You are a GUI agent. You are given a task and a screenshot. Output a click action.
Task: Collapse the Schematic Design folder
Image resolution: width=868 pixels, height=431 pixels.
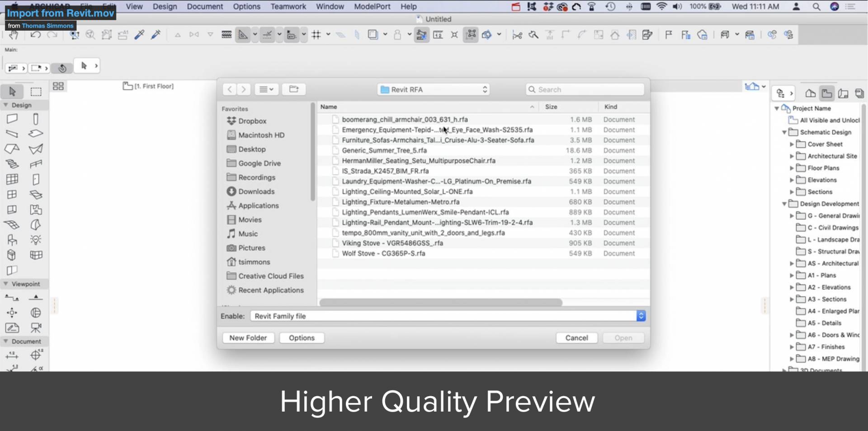pos(784,132)
